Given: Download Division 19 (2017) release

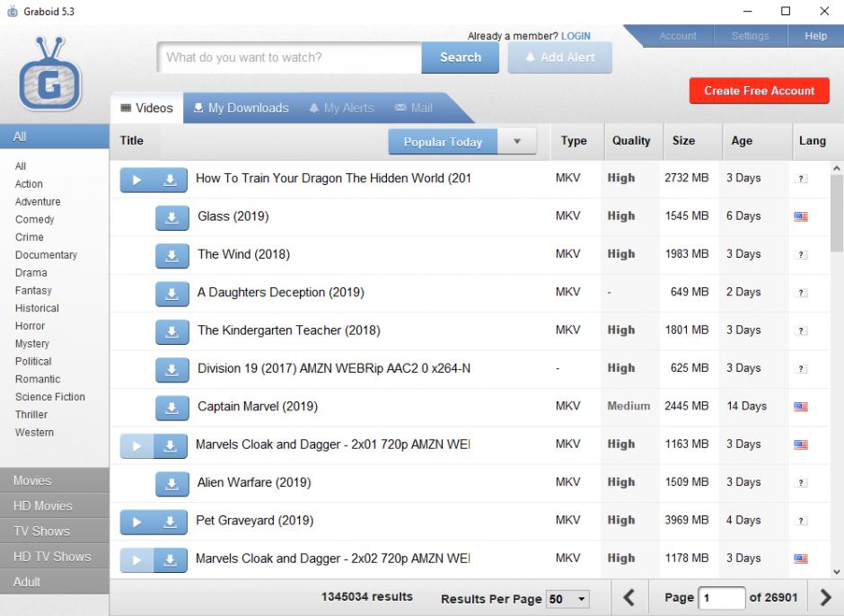Looking at the screenshot, I should point(172,370).
